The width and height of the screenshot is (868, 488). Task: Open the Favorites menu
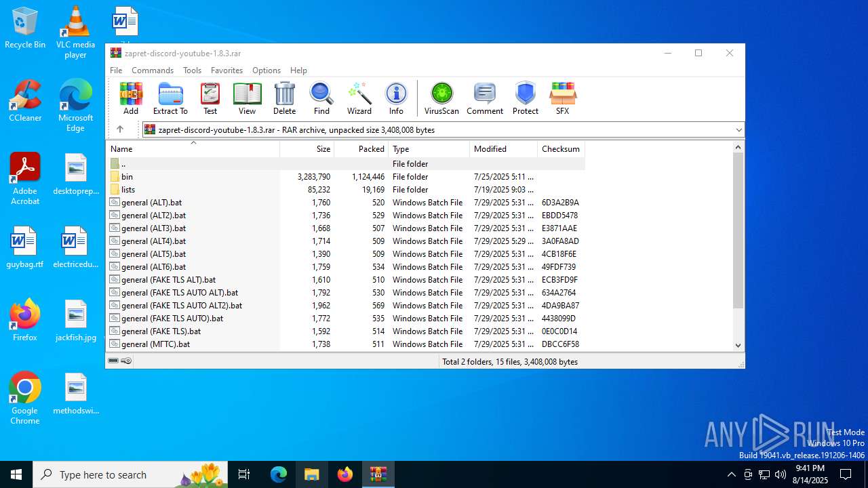(226, 70)
